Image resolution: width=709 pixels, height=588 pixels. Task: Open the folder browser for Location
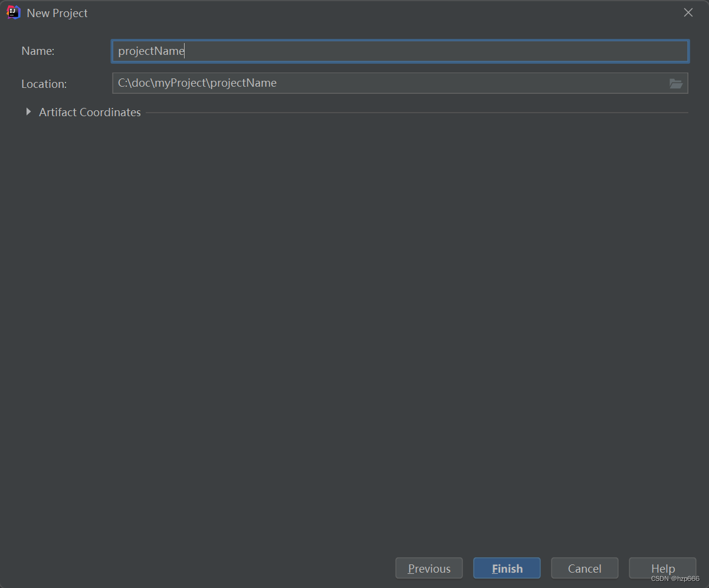point(676,84)
